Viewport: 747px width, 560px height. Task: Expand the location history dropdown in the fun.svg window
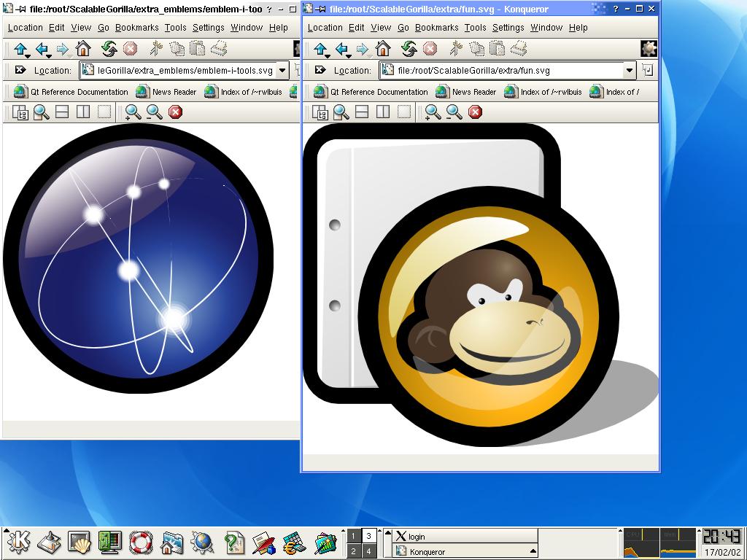click(x=630, y=71)
